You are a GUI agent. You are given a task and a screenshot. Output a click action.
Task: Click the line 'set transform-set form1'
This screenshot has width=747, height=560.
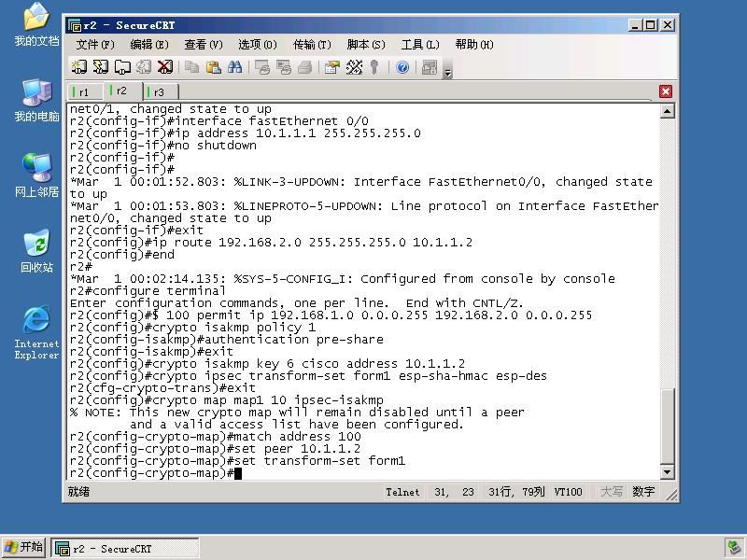coord(237,461)
